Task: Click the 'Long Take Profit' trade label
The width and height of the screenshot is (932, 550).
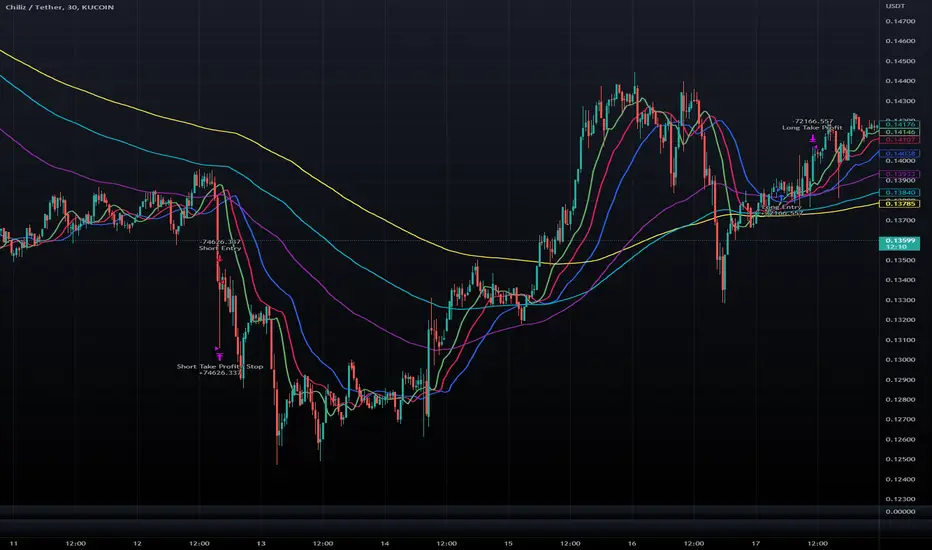Action: [x=812, y=127]
